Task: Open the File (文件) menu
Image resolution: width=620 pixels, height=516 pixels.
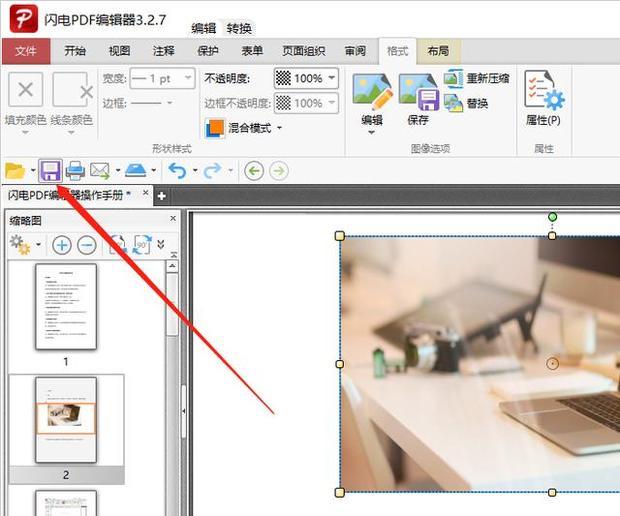Action: click(26, 51)
